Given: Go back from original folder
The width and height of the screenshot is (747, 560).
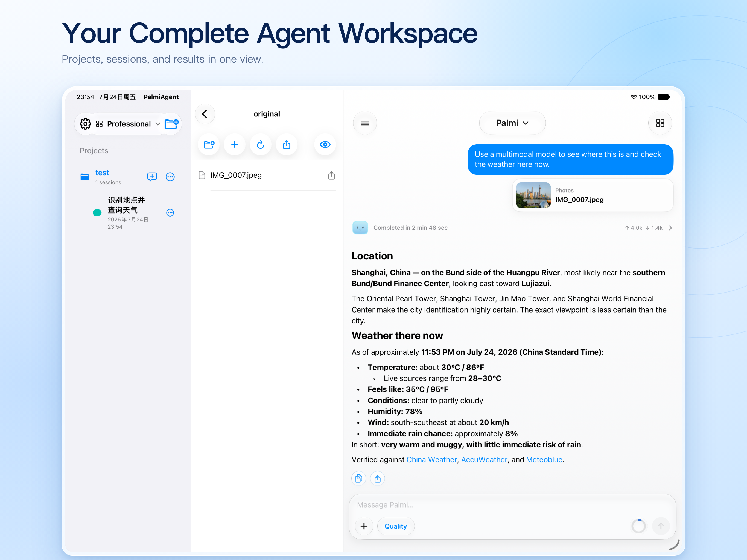Looking at the screenshot, I should [205, 114].
